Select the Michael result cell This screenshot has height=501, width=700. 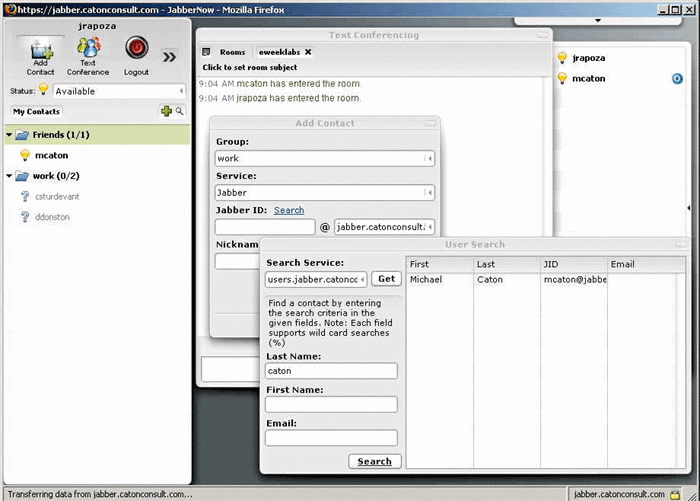coord(440,280)
